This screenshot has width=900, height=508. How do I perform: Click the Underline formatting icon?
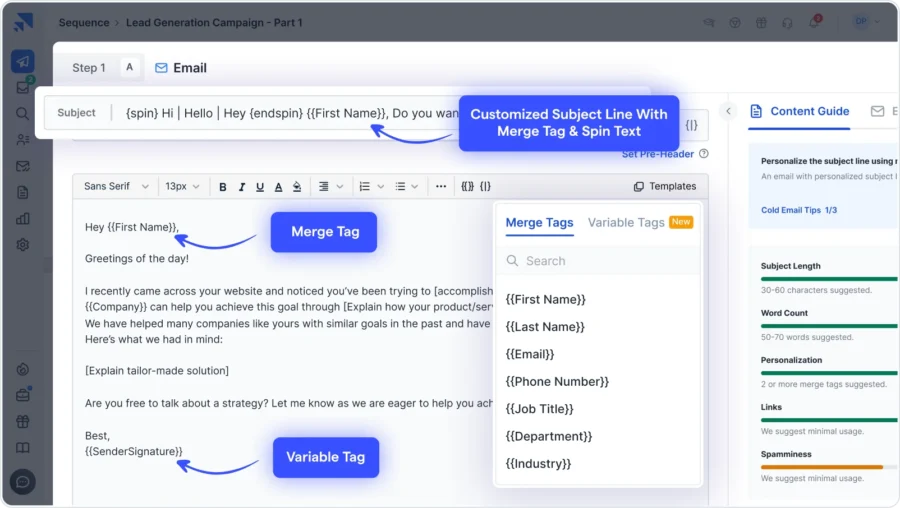pos(260,187)
